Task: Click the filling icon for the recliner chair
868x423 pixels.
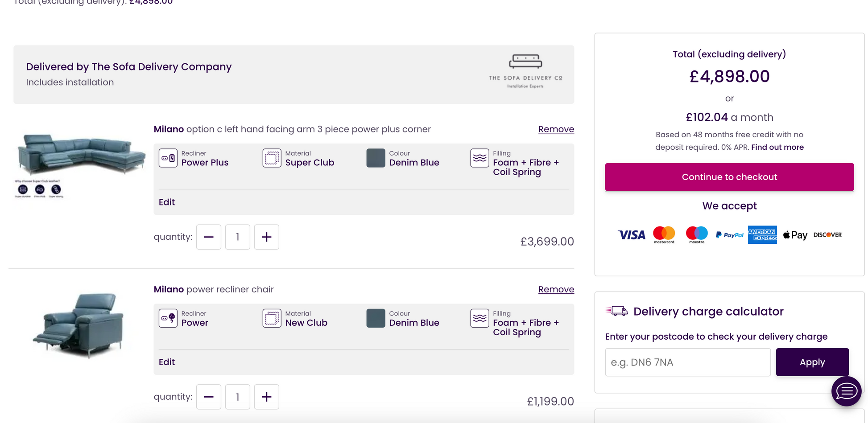Action: click(479, 318)
